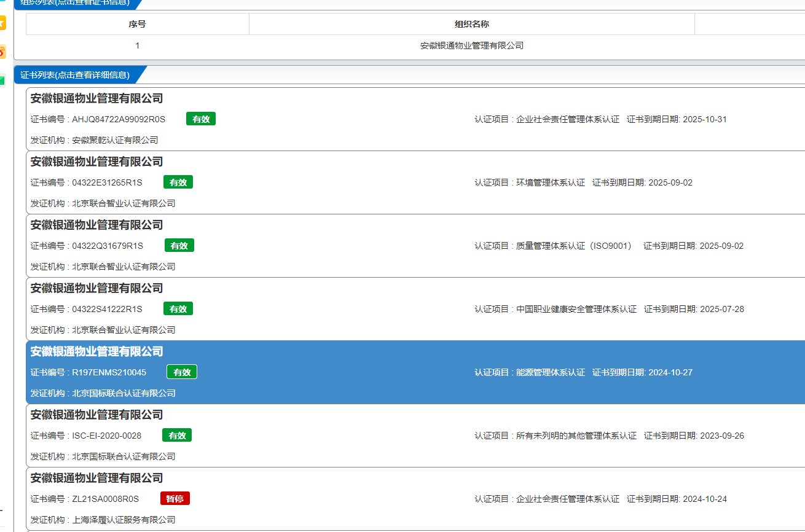805x532 pixels.
Task: Click 质量管理体系认证(ISO9001) certification item
Action: [574, 246]
